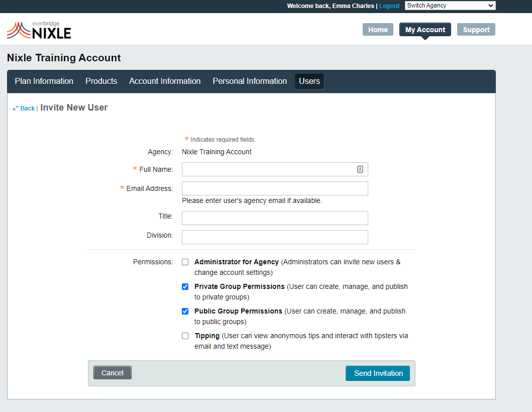Go back using the Back link
This screenshot has width=532, height=412.
24,108
